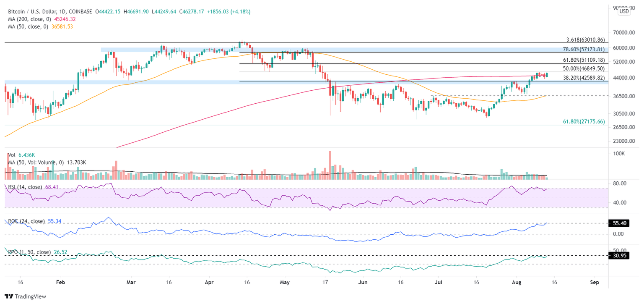Click the Feb label on the time axis
The width and height of the screenshot is (644, 304).
(60, 283)
